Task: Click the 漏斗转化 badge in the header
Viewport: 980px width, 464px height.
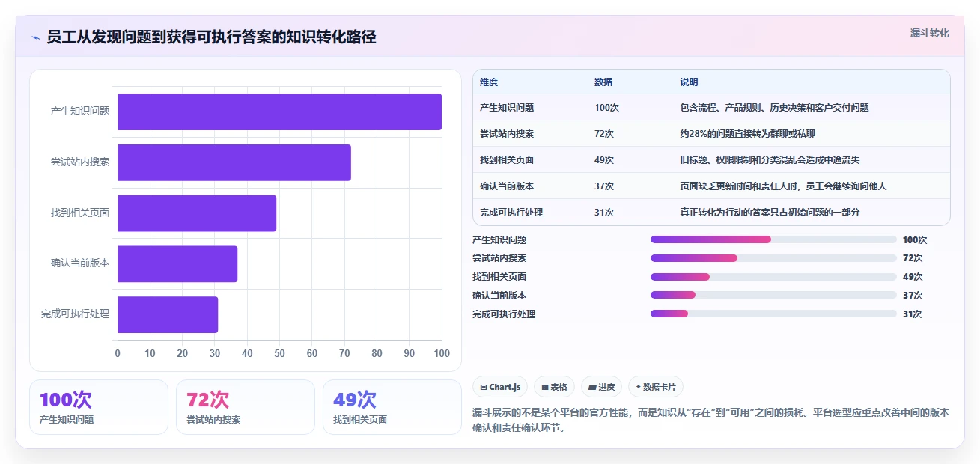Action: pos(929,33)
